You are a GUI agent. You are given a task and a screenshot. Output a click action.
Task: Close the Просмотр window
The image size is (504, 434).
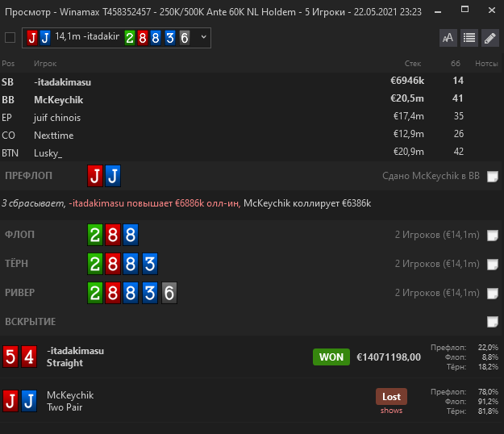(x=492, y=10)
